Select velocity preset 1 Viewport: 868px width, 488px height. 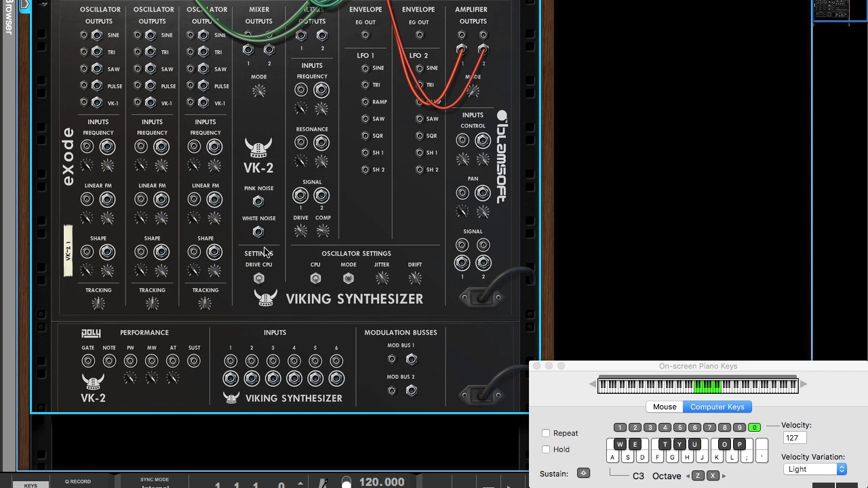[x=620, y=428]
